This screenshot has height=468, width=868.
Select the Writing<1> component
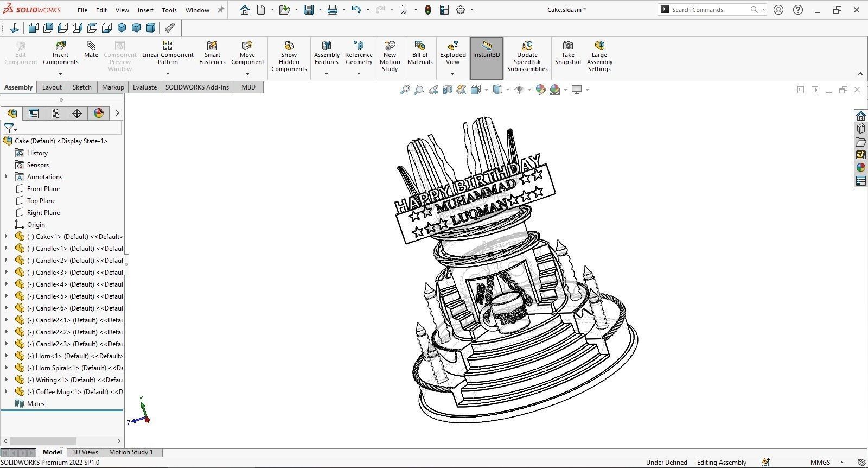[x=74, y=380]
